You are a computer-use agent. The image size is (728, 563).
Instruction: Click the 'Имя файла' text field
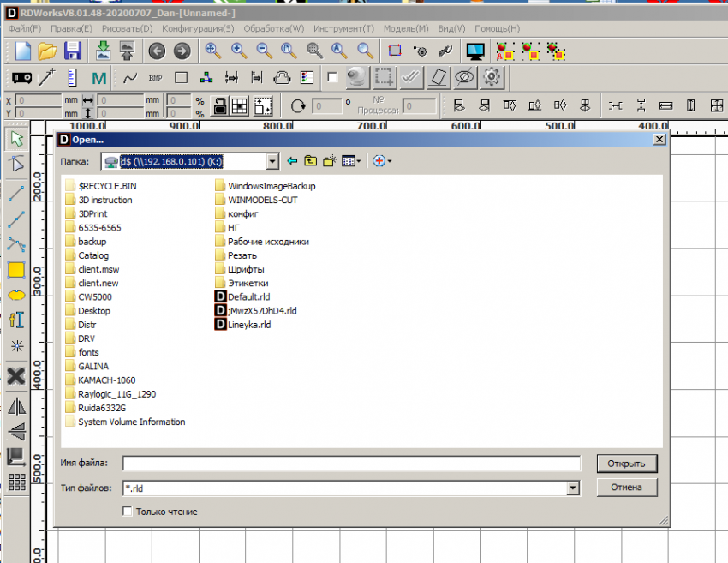point(351,464)
